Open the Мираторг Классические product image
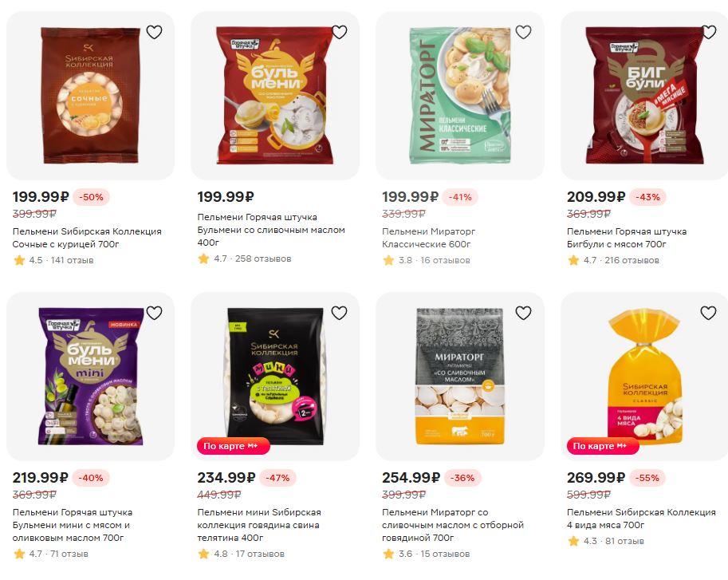The height and width of the screenshot is (580, 728). (x=460, y=95)
